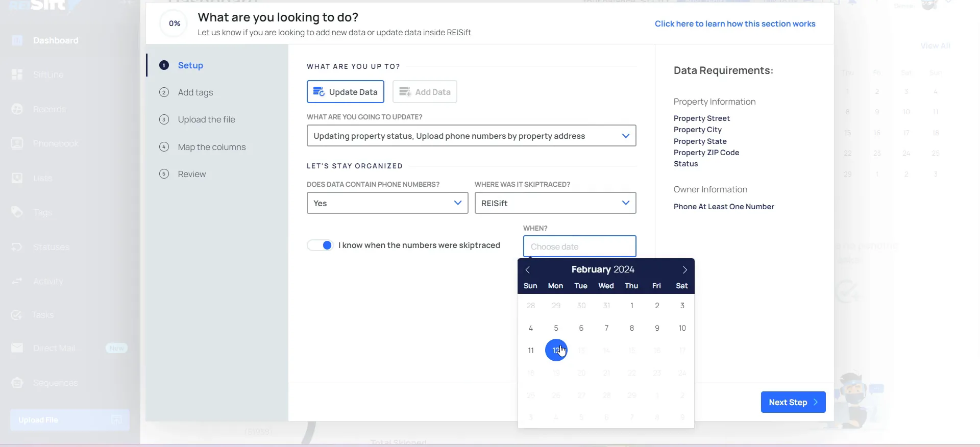Open the Phonebook sidebar item
The height and width of the screenshot is (447, 980).
tap(55, 143)
